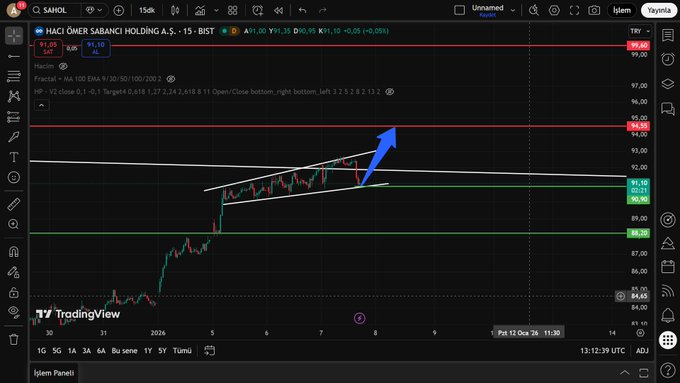This screenshot has height=383, width=680.
Task: Open the Fibonacci retracement tools
Action: (x=14, y=76)
